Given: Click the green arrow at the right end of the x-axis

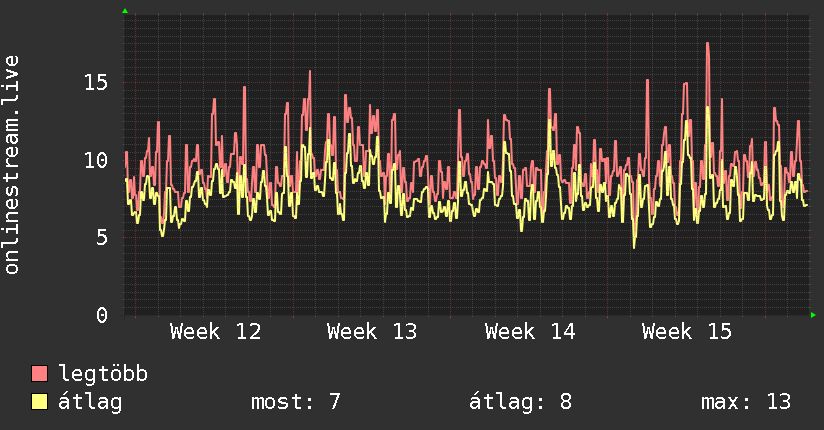Looking at the screenshot, I should [813, 315].
